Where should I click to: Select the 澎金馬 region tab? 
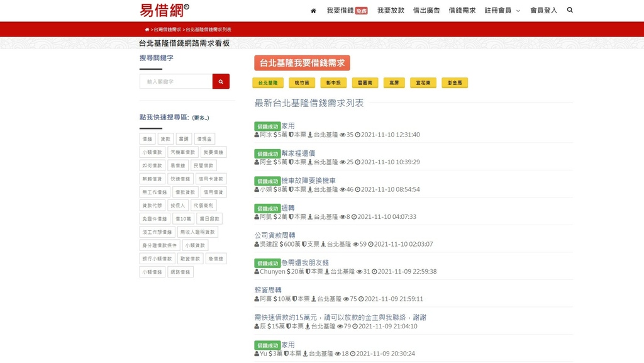click(x=455, y=82)
